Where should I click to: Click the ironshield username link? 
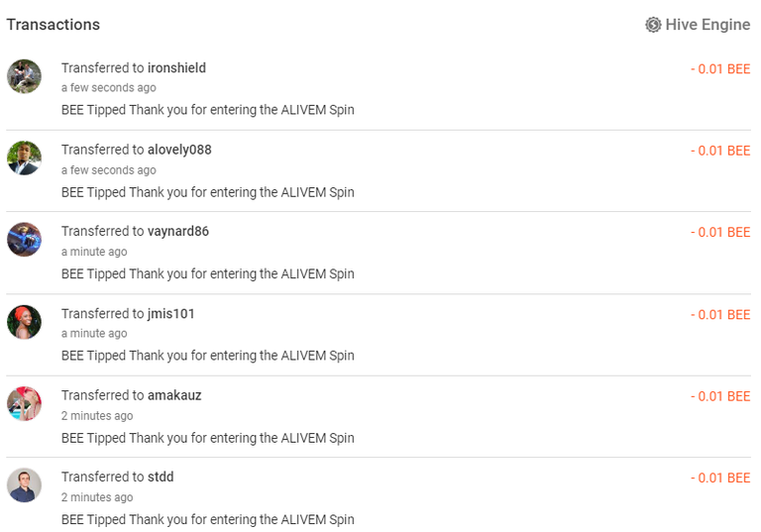(x=176, y=68)
